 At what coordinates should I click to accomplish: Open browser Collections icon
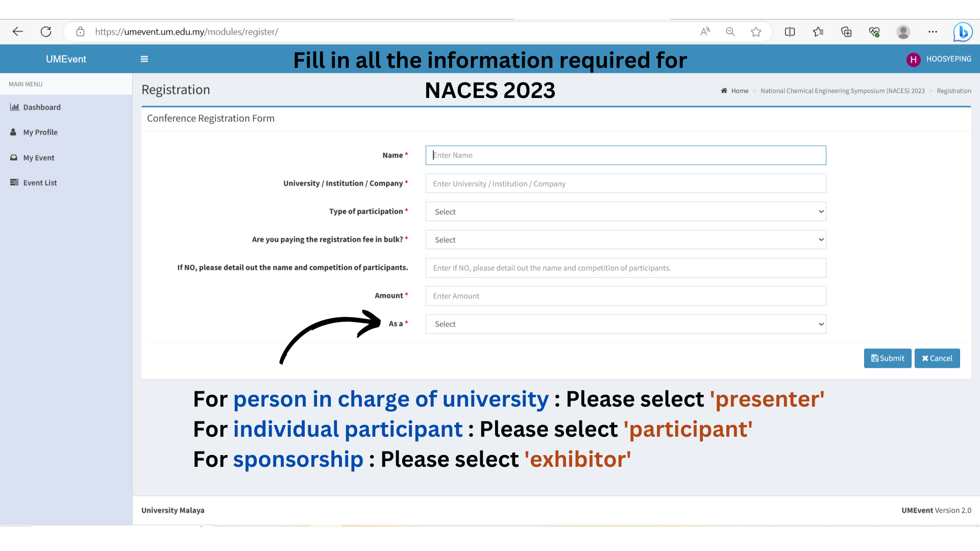click(846, 32)
